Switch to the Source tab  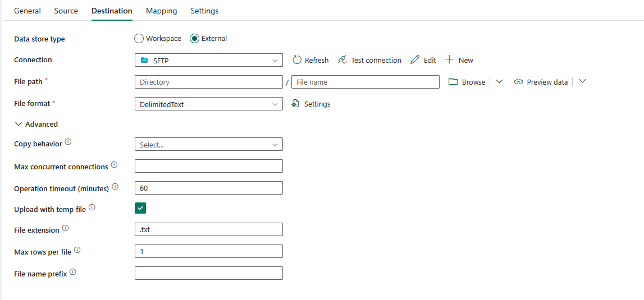(x=66, y=11)
